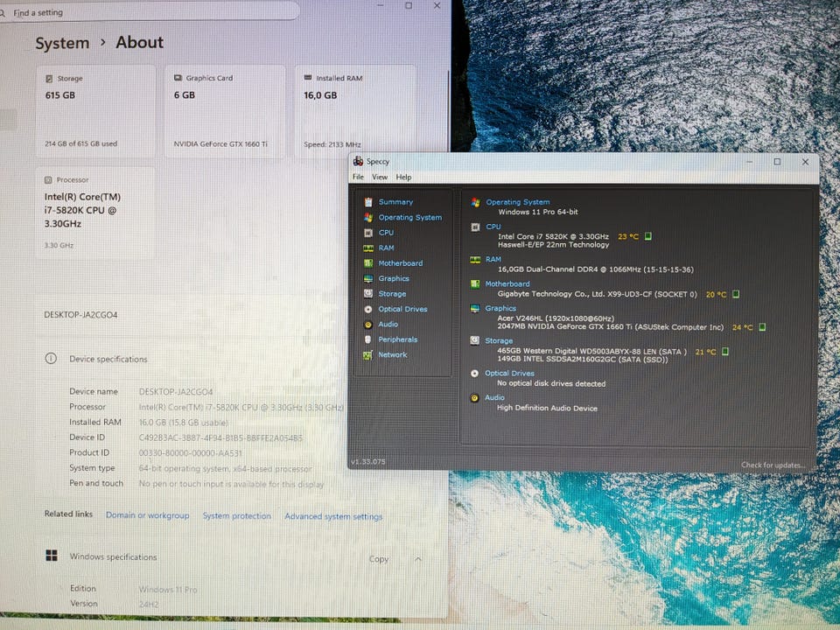
Task: Open the Help menu in Speccy
Action: click(x=404, y=178)
